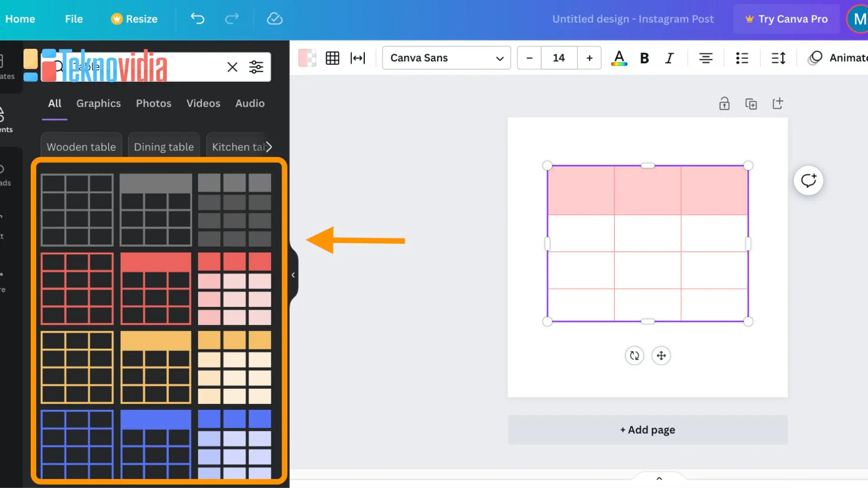Undo the last action

[197, 19]
